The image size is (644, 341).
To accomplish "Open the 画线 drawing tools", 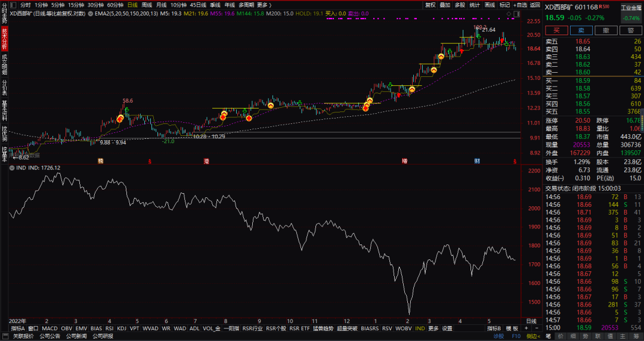I will (x=490, y=5).
